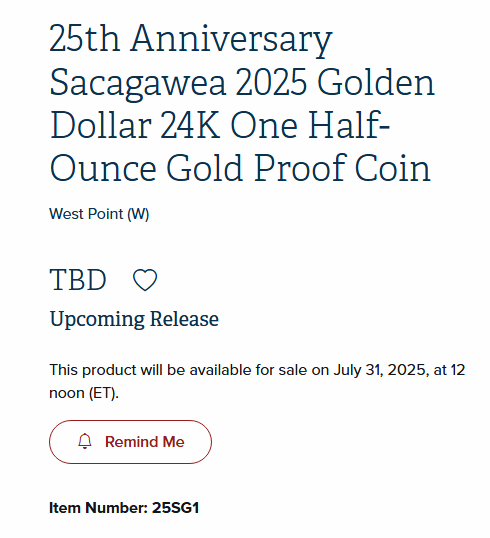Click the '25th Anniversary' title line

click(191, 39)
